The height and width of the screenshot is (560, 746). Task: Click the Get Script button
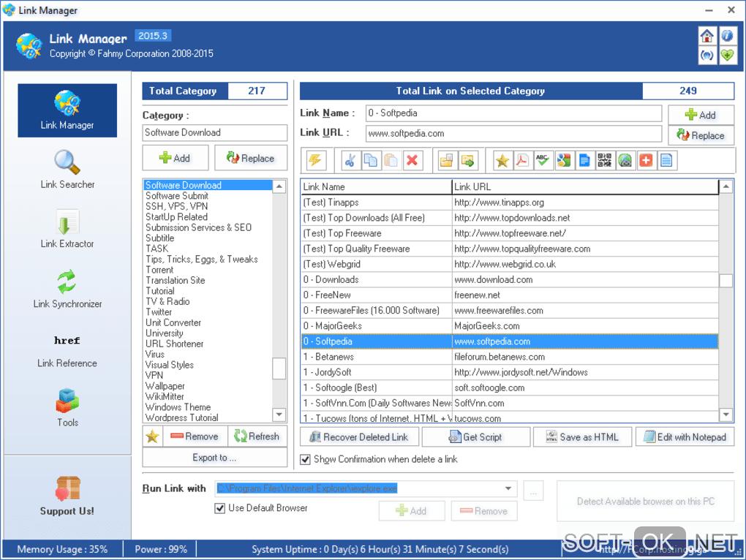point(476,437)
